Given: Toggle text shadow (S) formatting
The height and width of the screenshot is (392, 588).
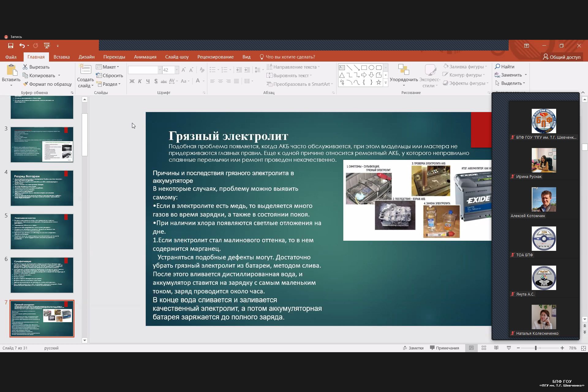Looking at the screenshot, I should [x=156, y=81].
